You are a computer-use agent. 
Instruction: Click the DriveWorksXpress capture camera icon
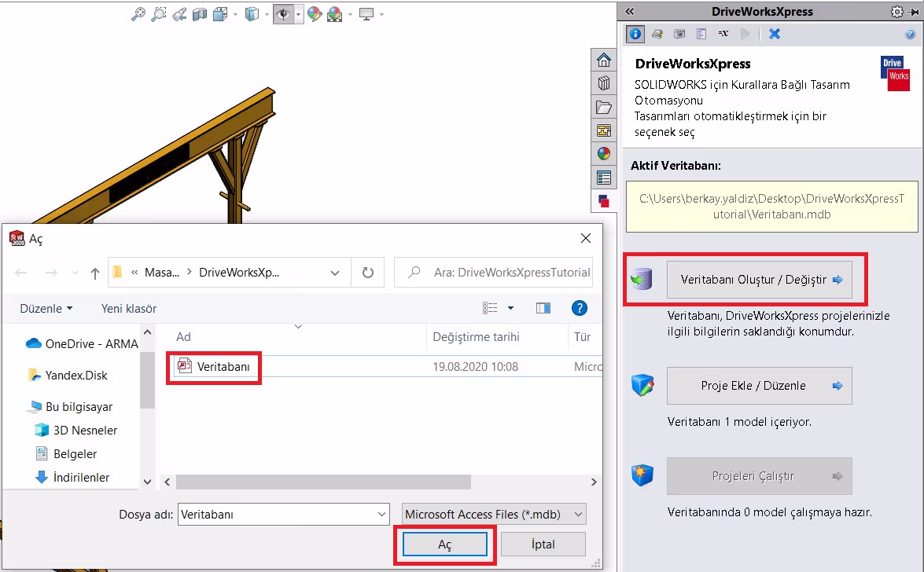point(679,34)
